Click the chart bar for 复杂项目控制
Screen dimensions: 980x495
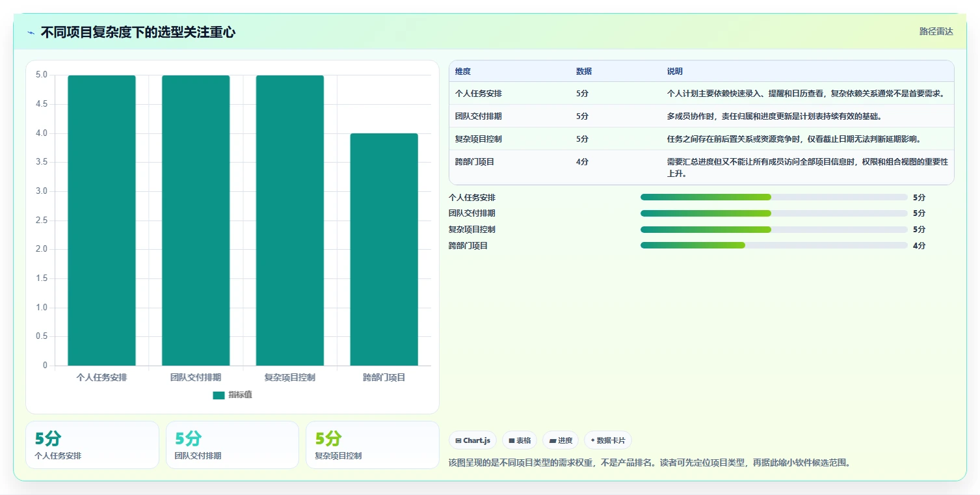click(290, 221)
